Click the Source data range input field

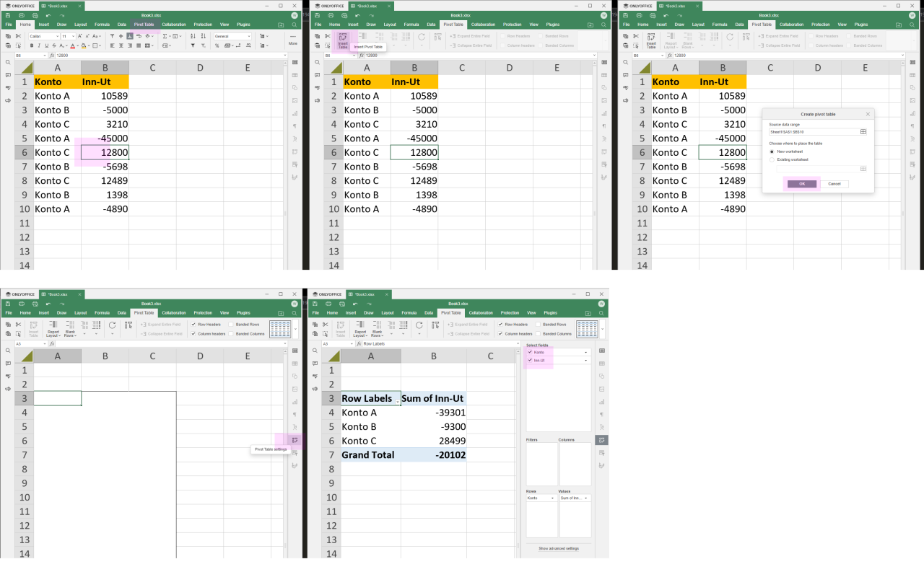point(808,132)
